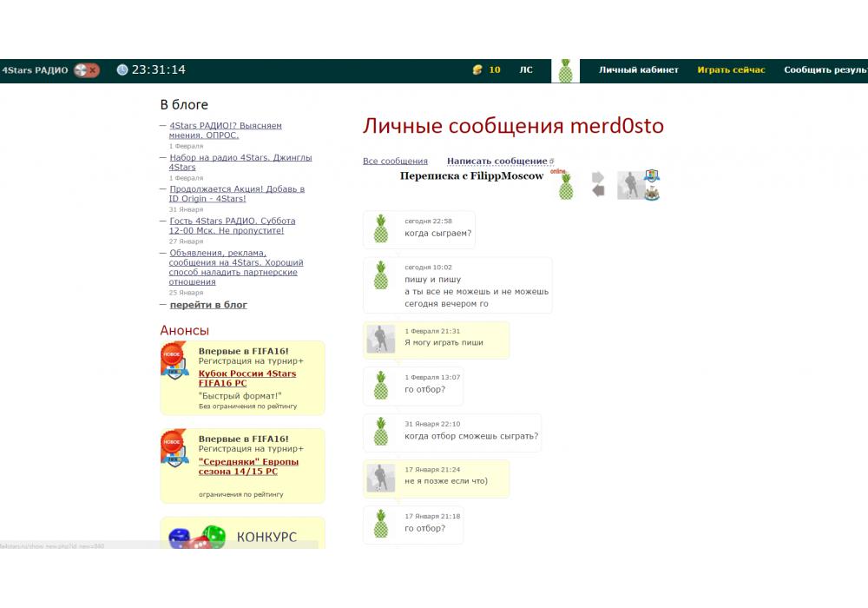Open Сообщить результат menu item
The width and height of the screenshot is (868, 608).
(x=825, y=69)
